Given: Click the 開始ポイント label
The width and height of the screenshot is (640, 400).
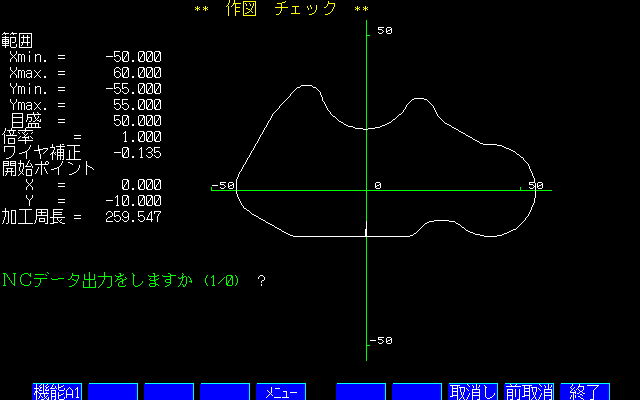Looking at the screenshot, I should 48,169.
